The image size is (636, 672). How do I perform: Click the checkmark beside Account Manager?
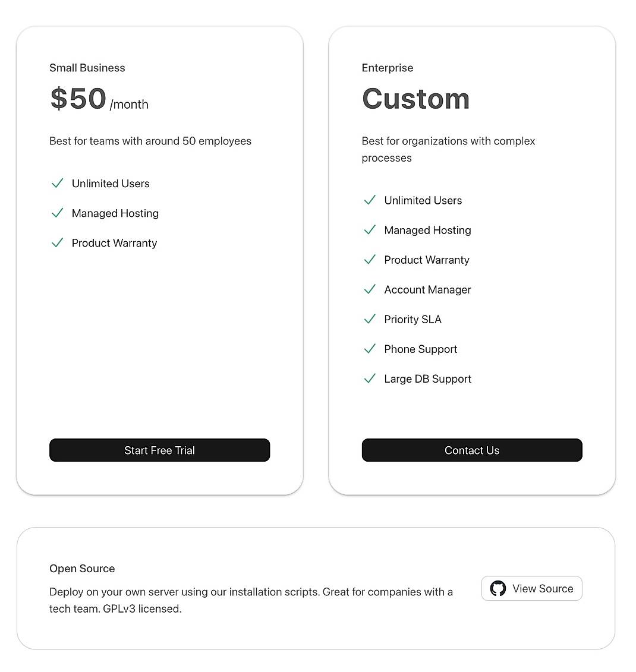click(x=370, y=289)
